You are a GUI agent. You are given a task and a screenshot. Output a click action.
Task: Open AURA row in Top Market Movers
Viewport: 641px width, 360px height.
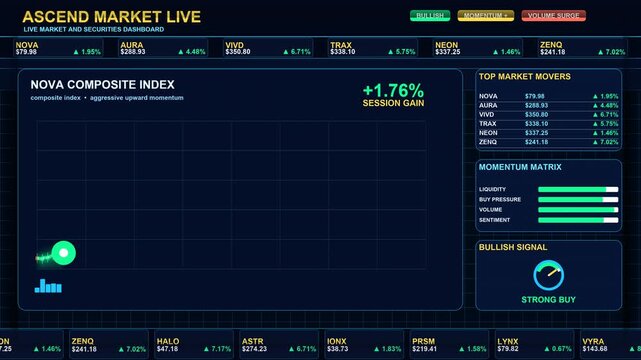(549, 105)
